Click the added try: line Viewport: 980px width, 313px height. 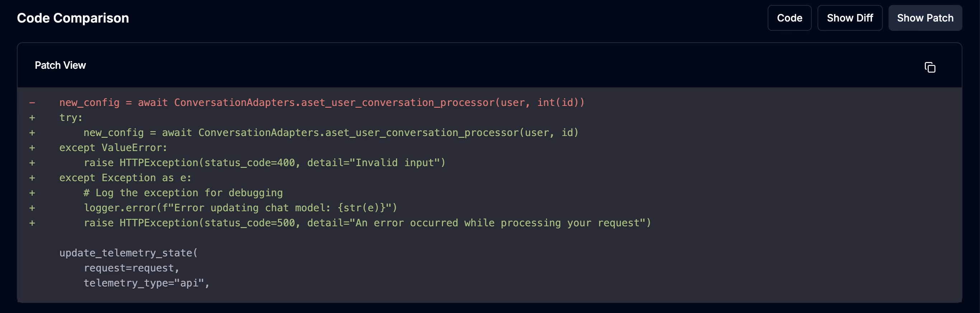(71, 117)
